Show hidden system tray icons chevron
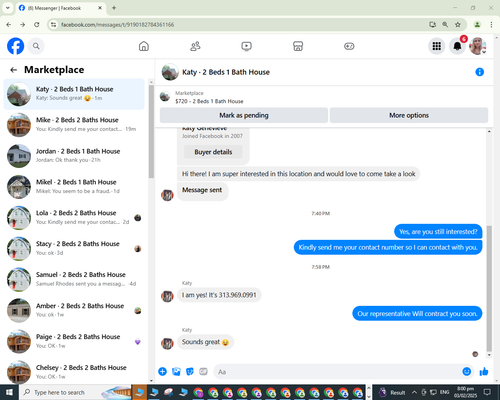The width and height of the screenshot is (500, 400). coord(414,392)
